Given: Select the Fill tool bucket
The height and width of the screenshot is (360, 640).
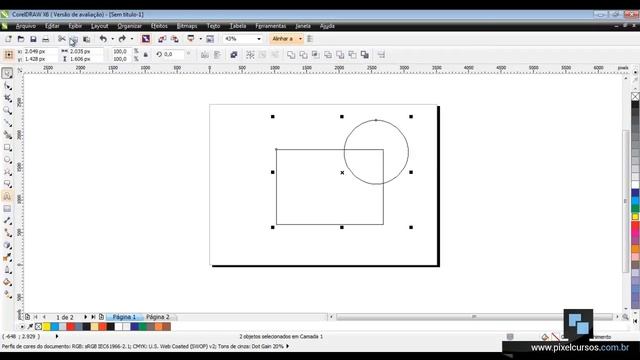Looking at the screenshot, I should coord(7,282).
